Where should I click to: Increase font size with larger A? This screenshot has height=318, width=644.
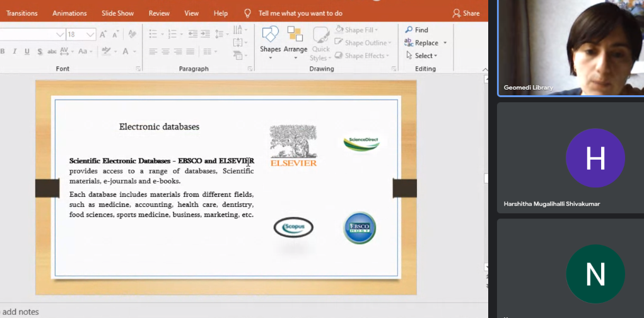pyautogui.click(x=103, y=34)
